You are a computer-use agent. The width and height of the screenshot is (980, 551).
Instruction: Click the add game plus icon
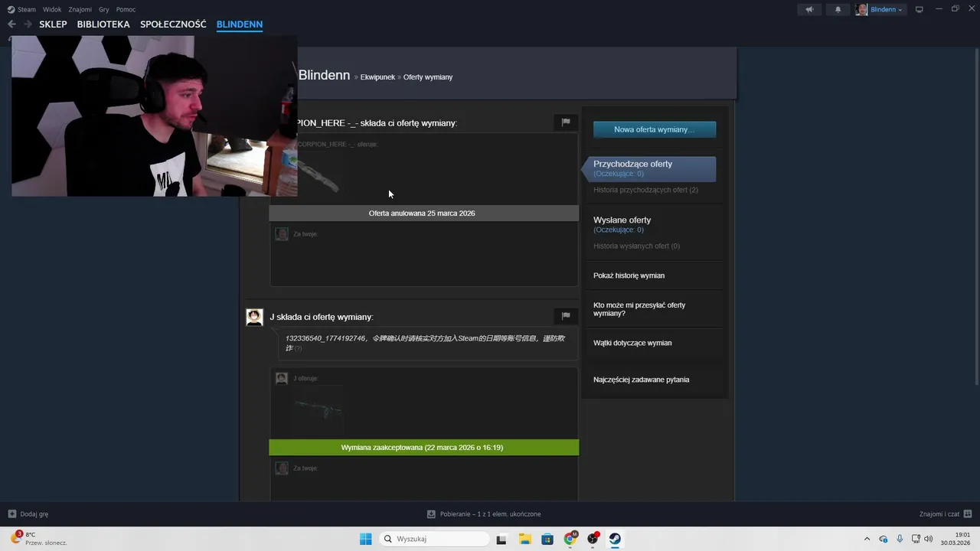11,514
